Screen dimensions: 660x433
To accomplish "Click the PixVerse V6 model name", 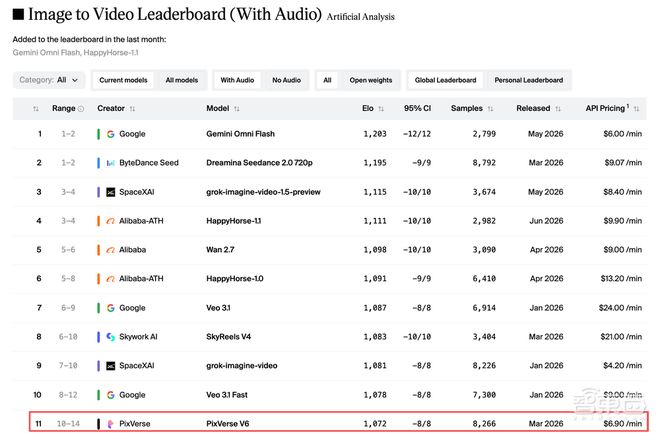I will coord(228,424).
